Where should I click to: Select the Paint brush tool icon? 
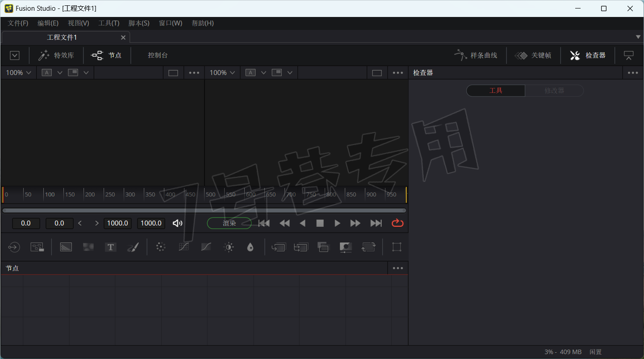coord(133,247)
